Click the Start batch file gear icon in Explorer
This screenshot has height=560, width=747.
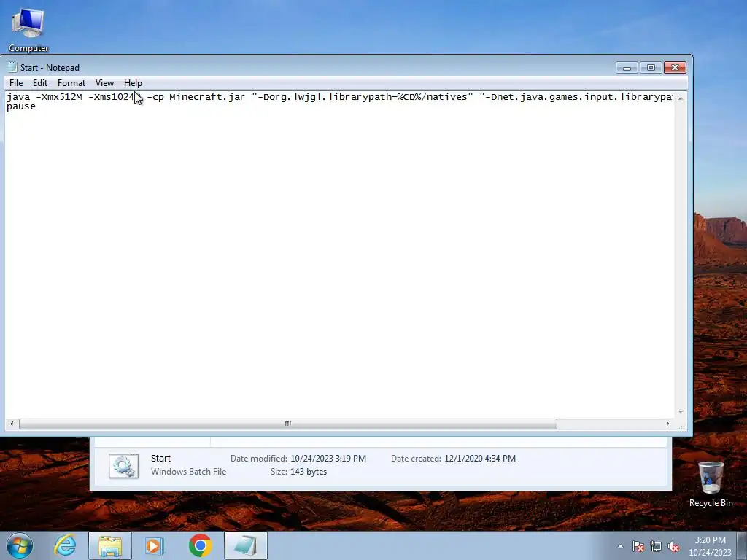point(123,466)
